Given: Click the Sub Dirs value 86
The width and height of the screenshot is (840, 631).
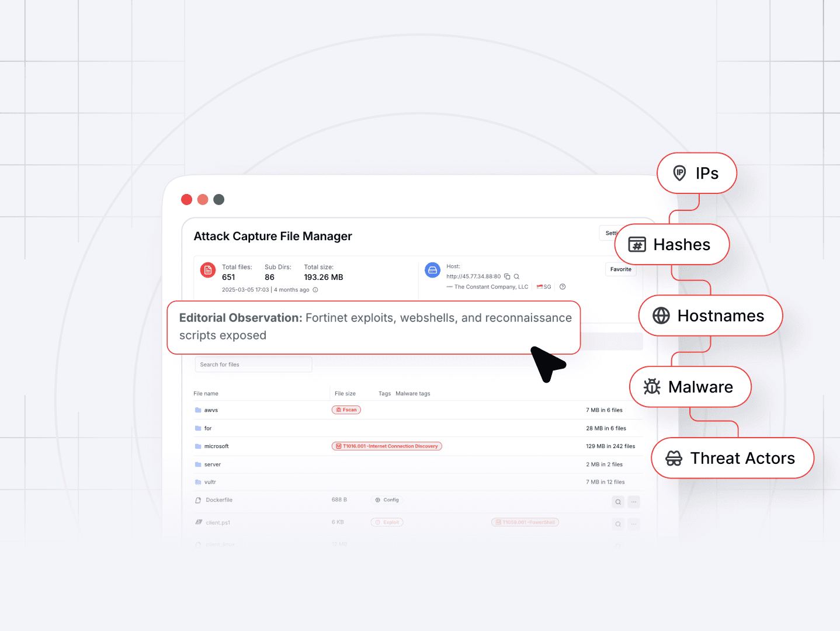Looking at the screenshot, I should [269, 278].
